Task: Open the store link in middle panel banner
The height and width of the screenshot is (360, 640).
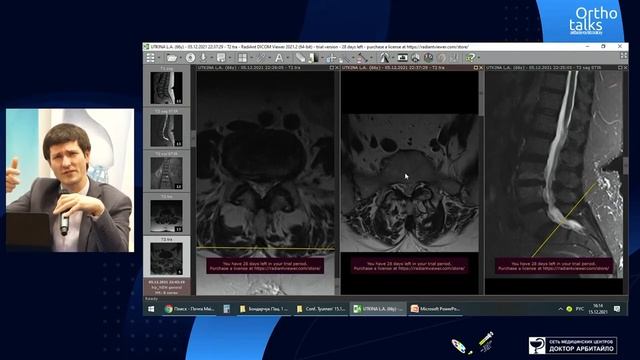Action: pos(432,269)
